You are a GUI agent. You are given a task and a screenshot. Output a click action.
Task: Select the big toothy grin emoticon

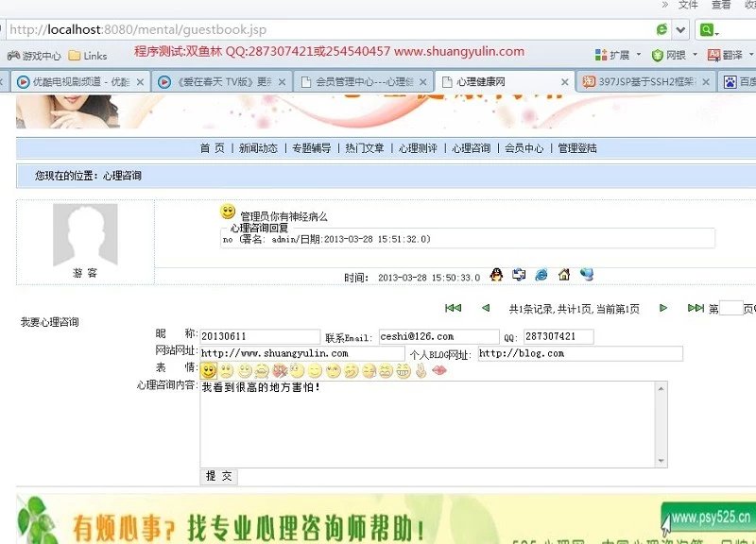point(404,370)
